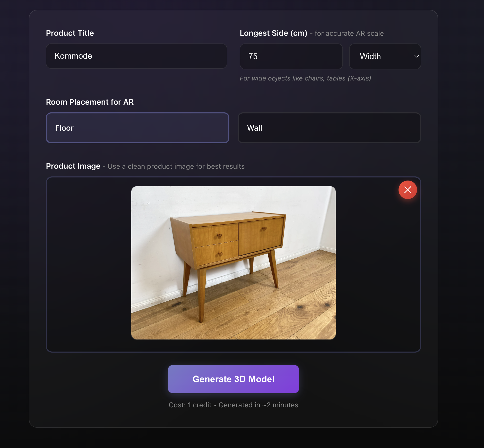Click the Product Title label
This screenshot has width=484, height=448.
tap(70, 33)
